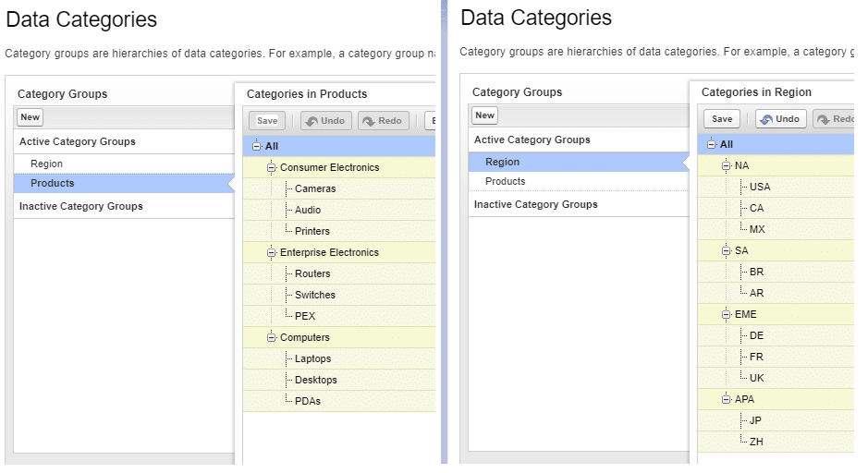Collapse the NA region node
Viewport: 868px width, 473px height.
(727, 166)
